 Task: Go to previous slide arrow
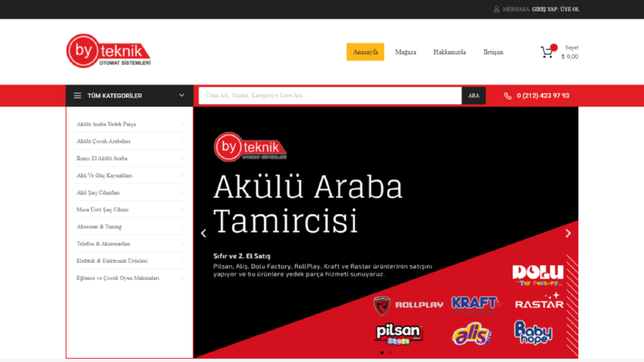(x=204, y=234)
